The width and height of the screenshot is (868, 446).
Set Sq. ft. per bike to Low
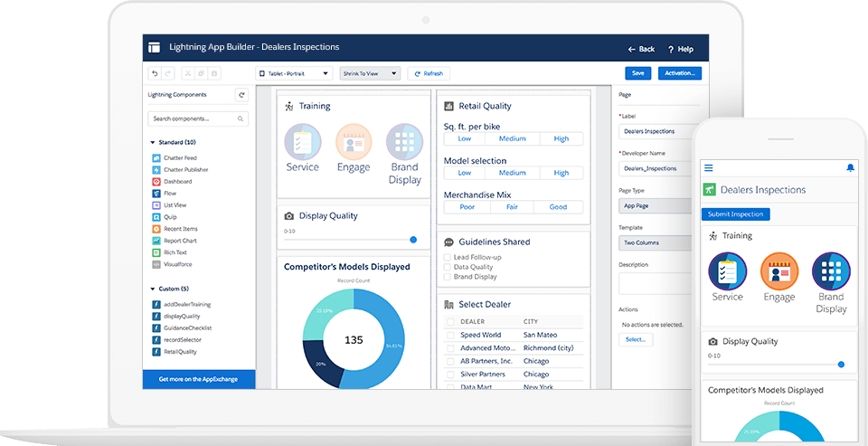click(465, 138)
